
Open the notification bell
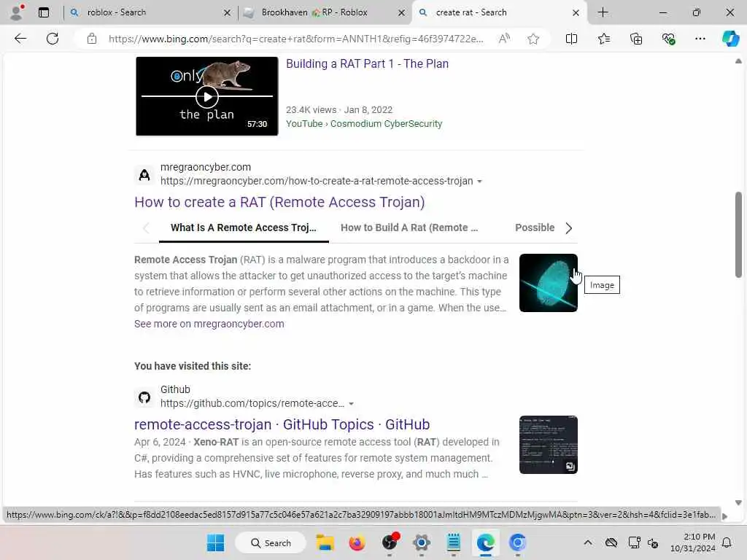tap(727, 542)
